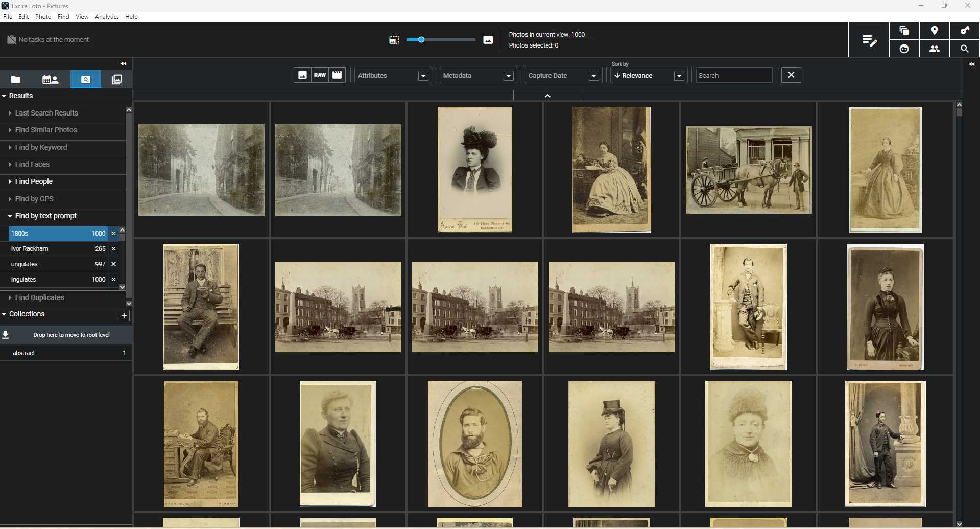
Task: Open the Photo menu
Action: 43,16
